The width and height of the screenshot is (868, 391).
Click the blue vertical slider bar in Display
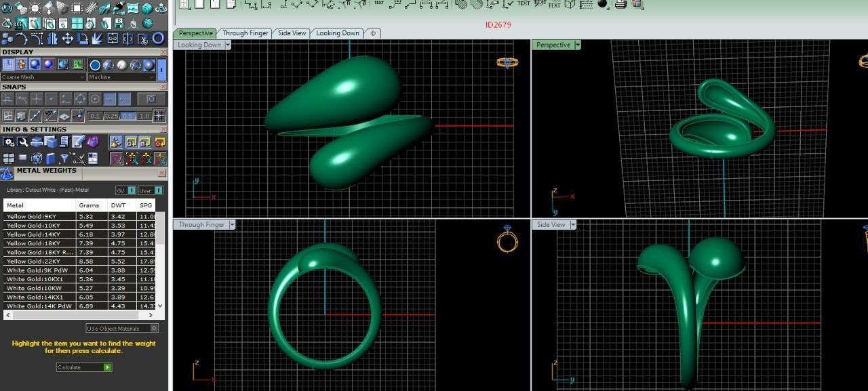(x=161, y=70)
